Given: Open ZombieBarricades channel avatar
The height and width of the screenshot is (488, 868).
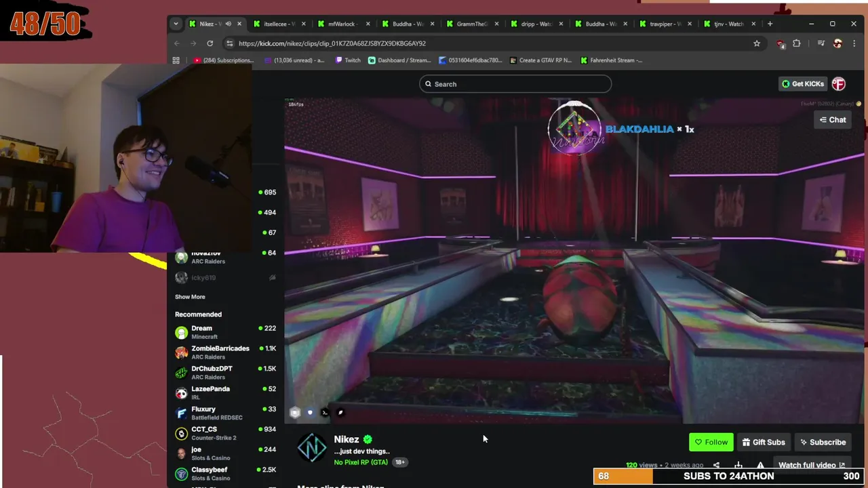Looking at the screenshot, I should pos(181,353).
